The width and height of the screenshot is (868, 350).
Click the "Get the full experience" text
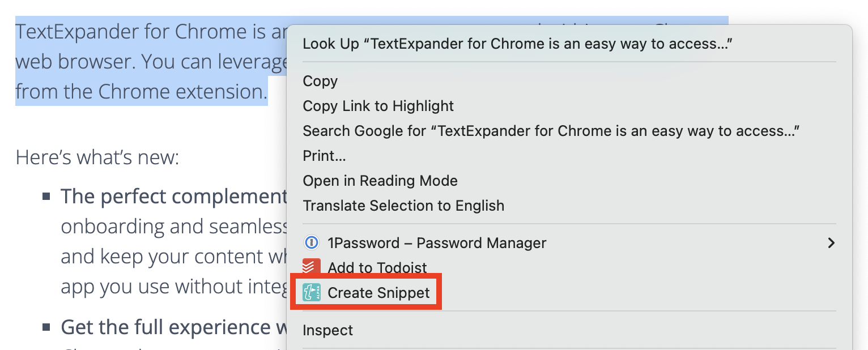point(170,327)
